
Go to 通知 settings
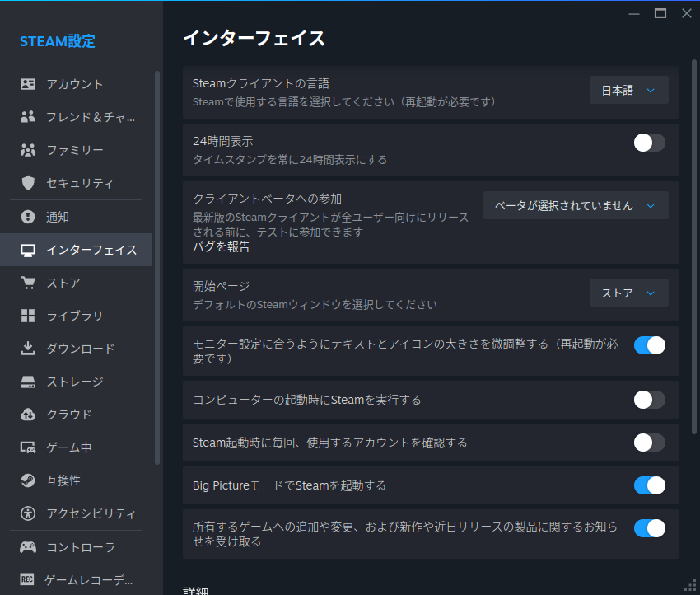76,217
